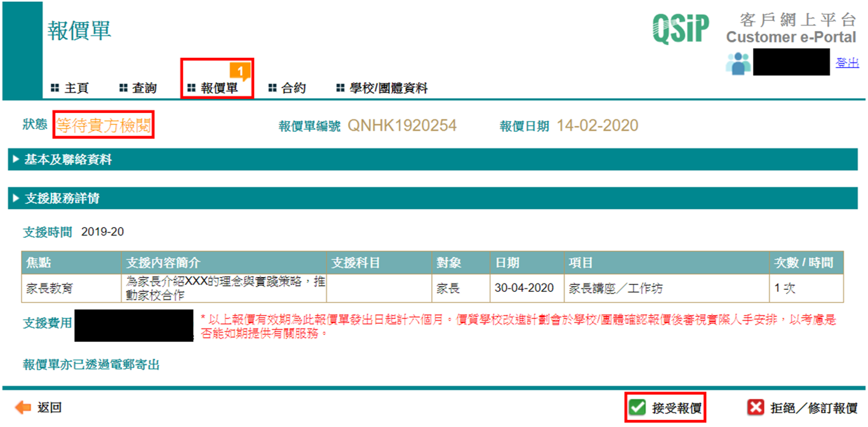Click the 家長講座/工作坊 item cell
The image size is (868, 427).
(x=667, y=288)
